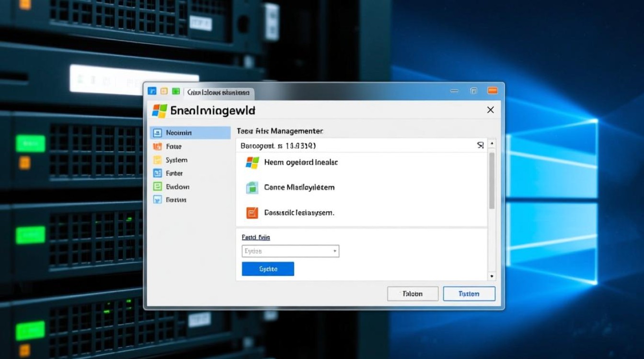Click the blue square icon in title bar

coord(152,91)
